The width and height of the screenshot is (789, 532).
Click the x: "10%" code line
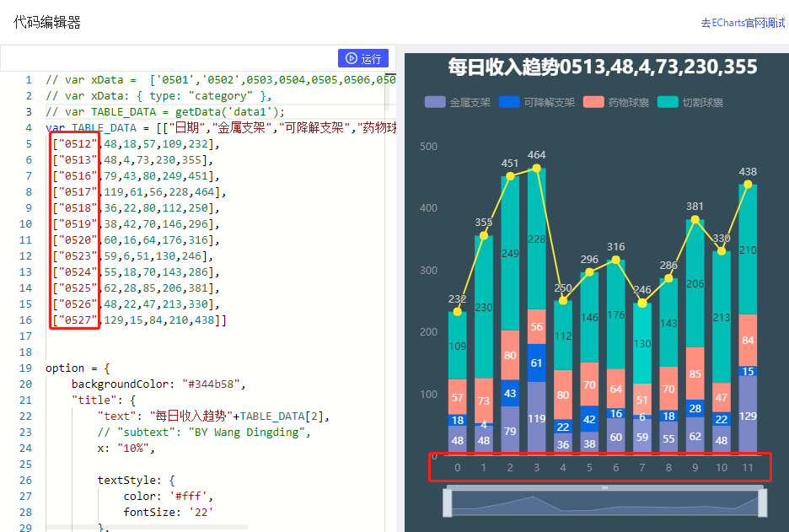tap(126, 448)
